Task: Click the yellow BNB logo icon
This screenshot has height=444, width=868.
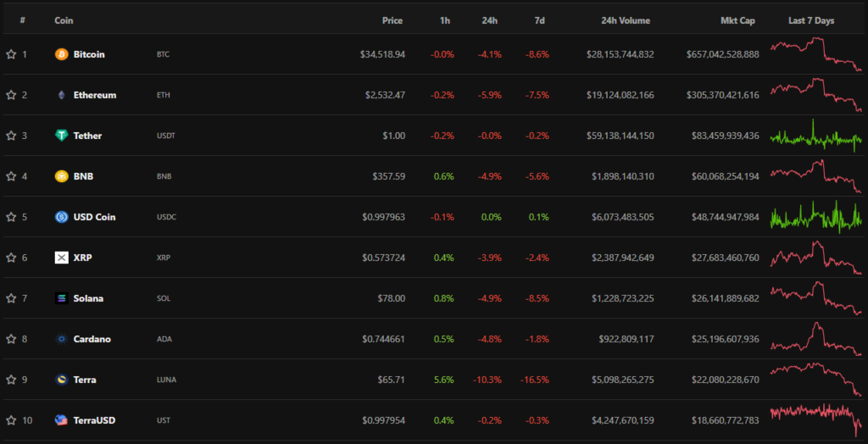Action: pos(61,176)
